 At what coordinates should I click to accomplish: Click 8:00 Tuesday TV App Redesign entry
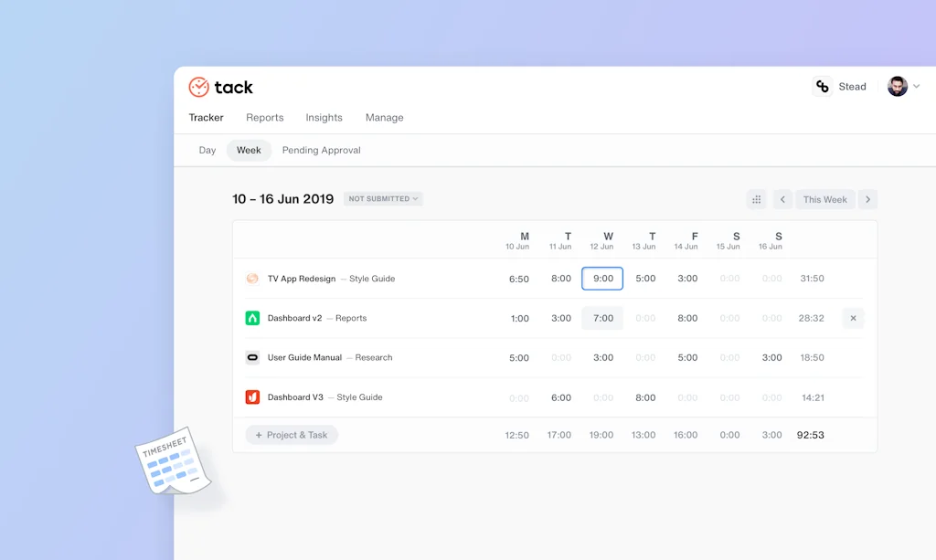(x=561, y=279)
